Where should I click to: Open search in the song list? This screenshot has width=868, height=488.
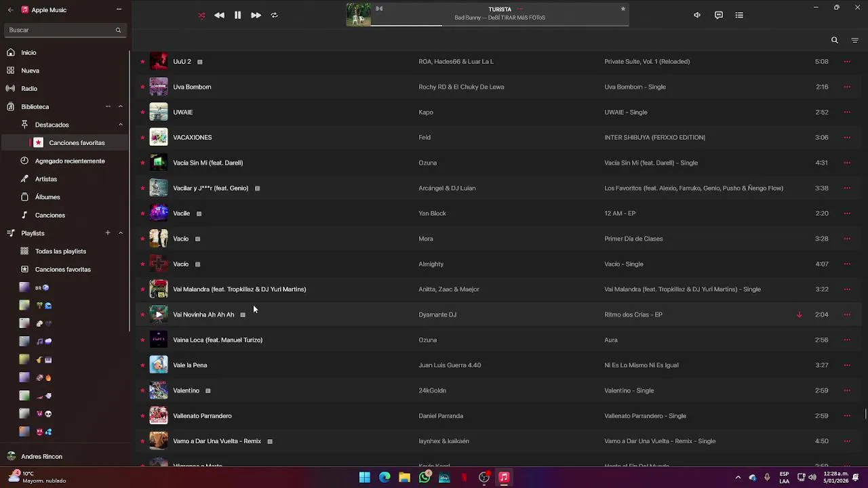tap(835, 40)
